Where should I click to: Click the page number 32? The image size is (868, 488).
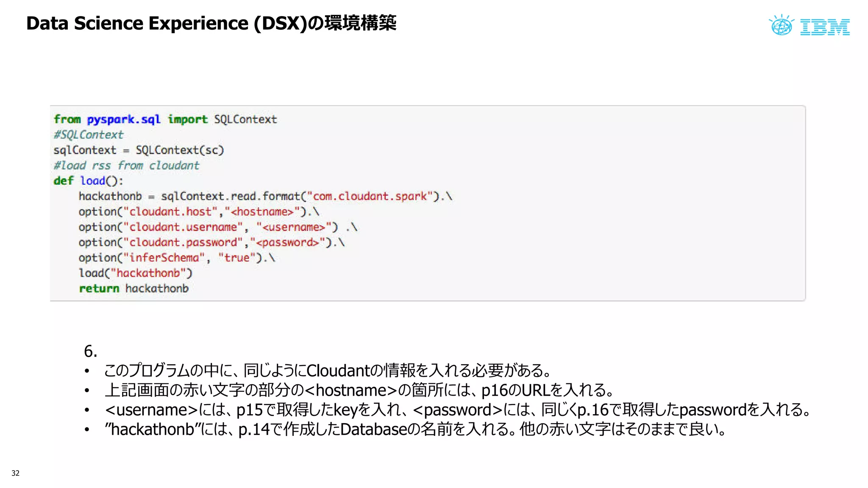pyautogui.click(x=15, y=473)
